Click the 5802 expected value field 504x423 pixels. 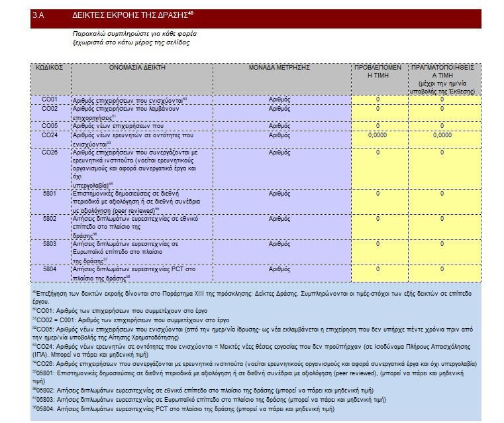click(379, 227)
